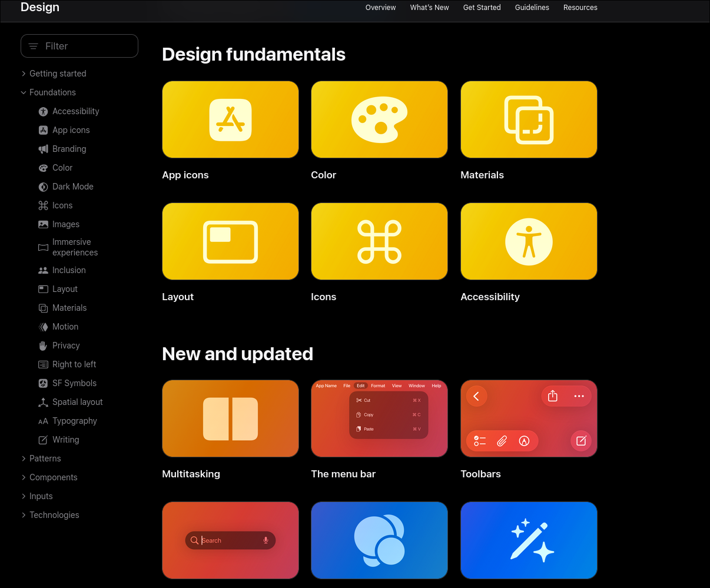Open the Multitasking card thumbnail
This screenshot has width=710, height=588.
(230, 418)
